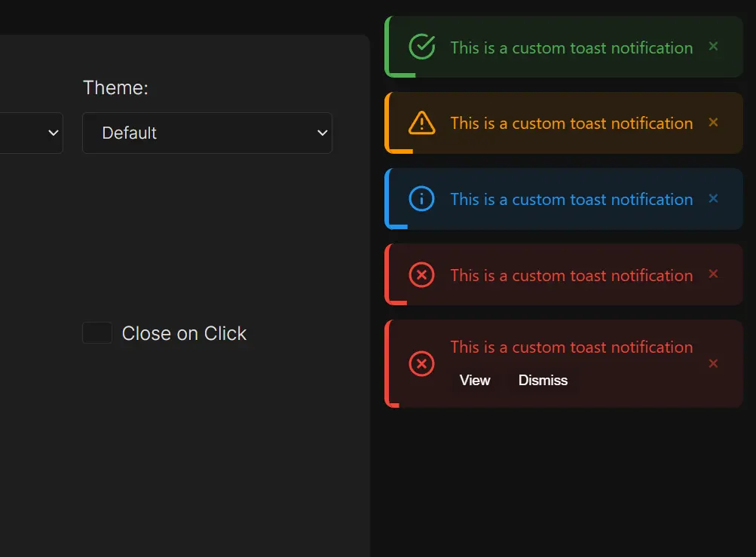Click the View action button

[x=475, y=381]
